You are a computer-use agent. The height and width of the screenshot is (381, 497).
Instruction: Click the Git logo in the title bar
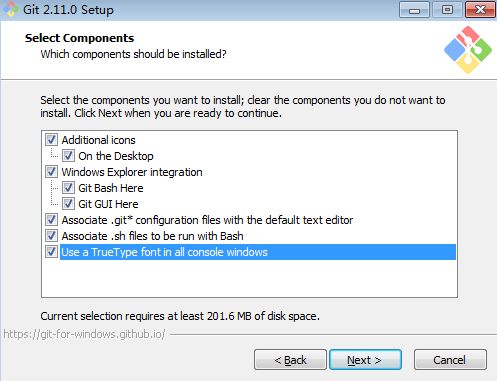pyautogui.click(x=11, y=9)
